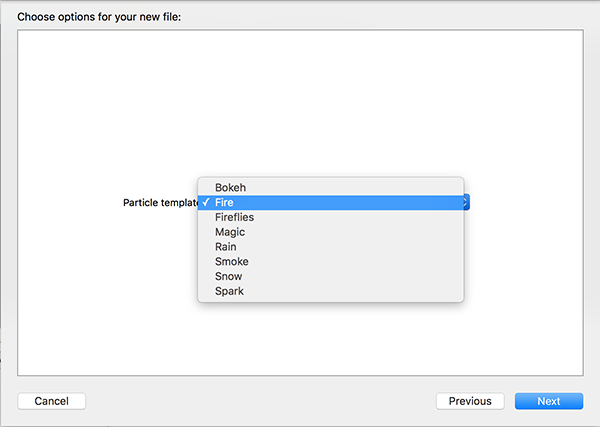This screenshot has height=427, width=600.
Task: Click empty white panel area below the dropdown
Action: pos(300,339)
